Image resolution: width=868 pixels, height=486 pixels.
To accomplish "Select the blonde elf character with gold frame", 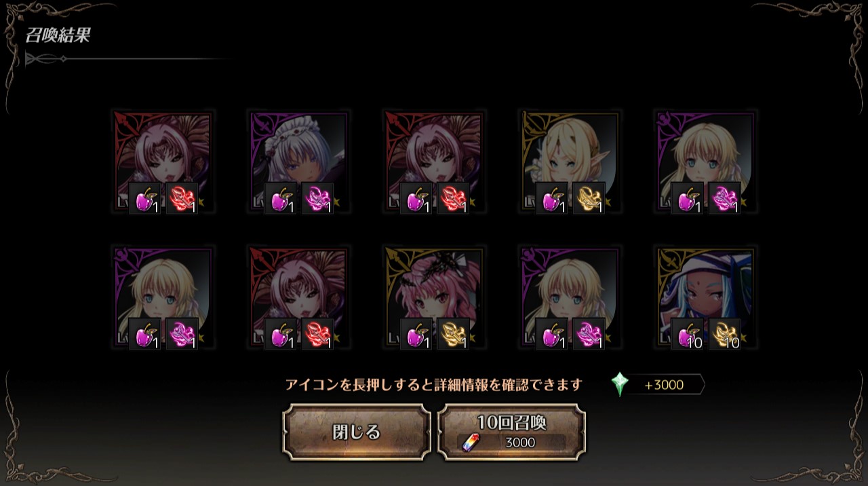I will pos(570,162).
